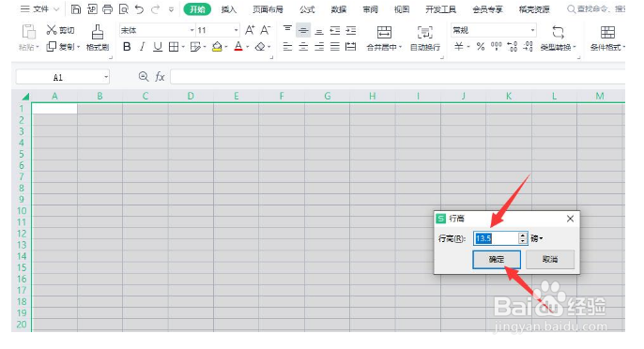Expand the currency (¥) format dropdown

(x=468, y=47)
